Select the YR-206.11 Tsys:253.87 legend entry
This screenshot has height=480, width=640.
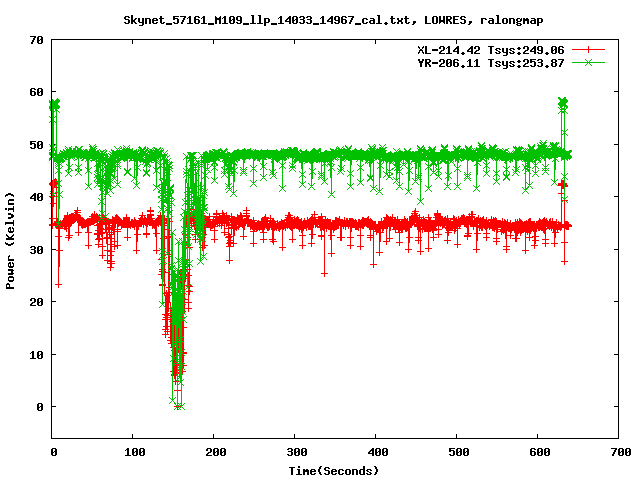(491, 63)
